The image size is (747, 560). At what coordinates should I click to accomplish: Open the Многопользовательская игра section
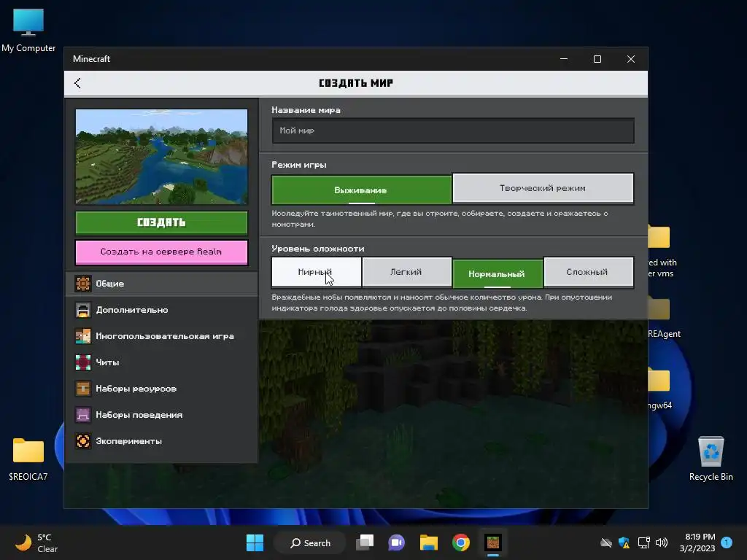[x=161, y=336]
